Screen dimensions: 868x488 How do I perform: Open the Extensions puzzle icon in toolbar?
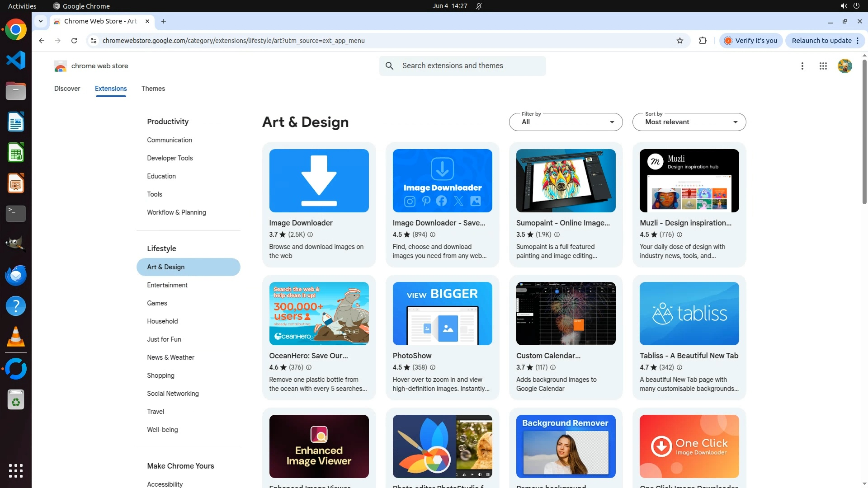tap(703, 41)
